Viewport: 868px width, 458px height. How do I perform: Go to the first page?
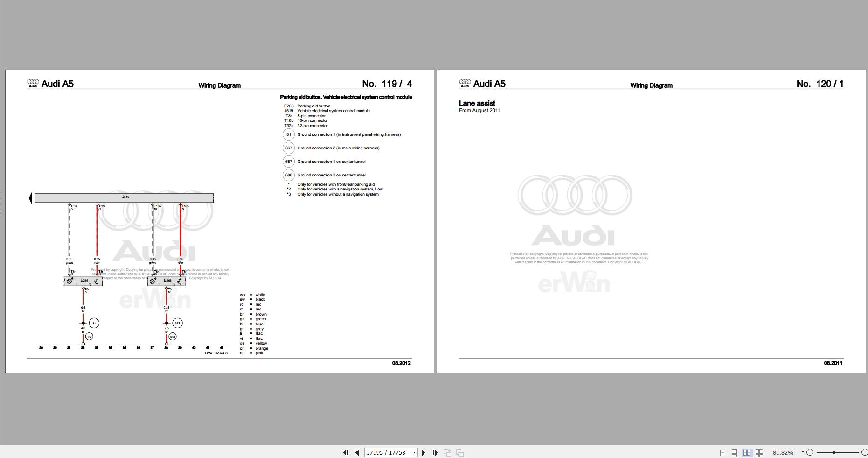pos(346,452)
